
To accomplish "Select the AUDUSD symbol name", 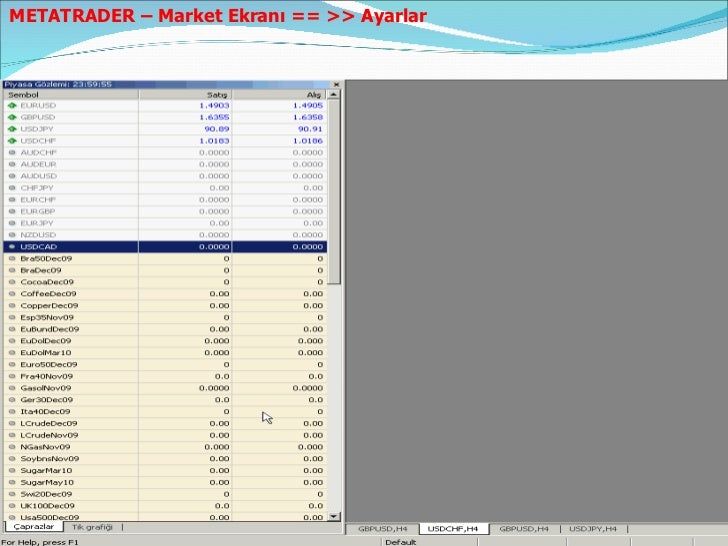I will click(x=39, y=176).
